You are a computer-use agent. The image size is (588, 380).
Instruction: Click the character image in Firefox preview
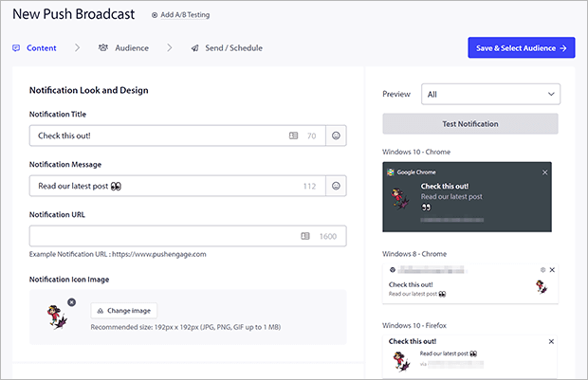tap(401, 361)
